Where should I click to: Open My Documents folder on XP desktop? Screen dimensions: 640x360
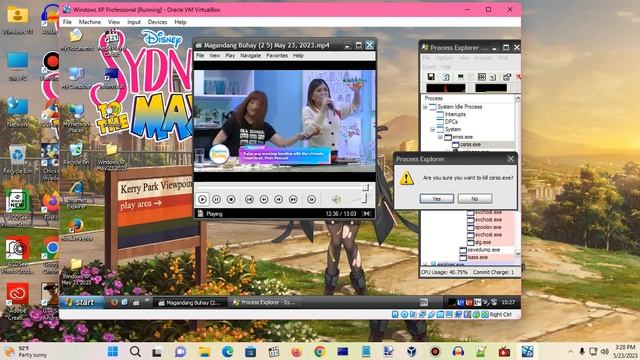76,40
